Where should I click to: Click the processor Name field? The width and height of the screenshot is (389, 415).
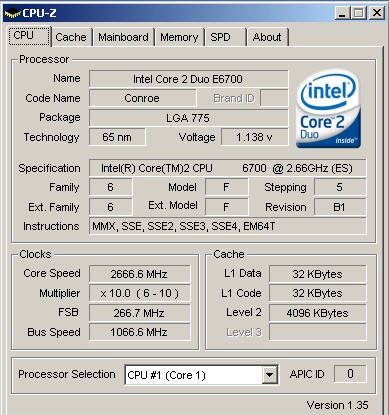[188, 79]
